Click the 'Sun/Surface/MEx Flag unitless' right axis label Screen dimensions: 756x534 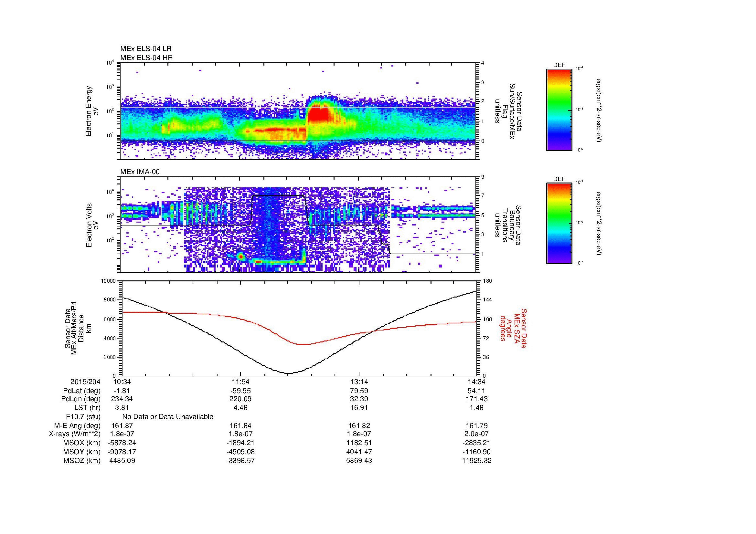tap(508, 111)
